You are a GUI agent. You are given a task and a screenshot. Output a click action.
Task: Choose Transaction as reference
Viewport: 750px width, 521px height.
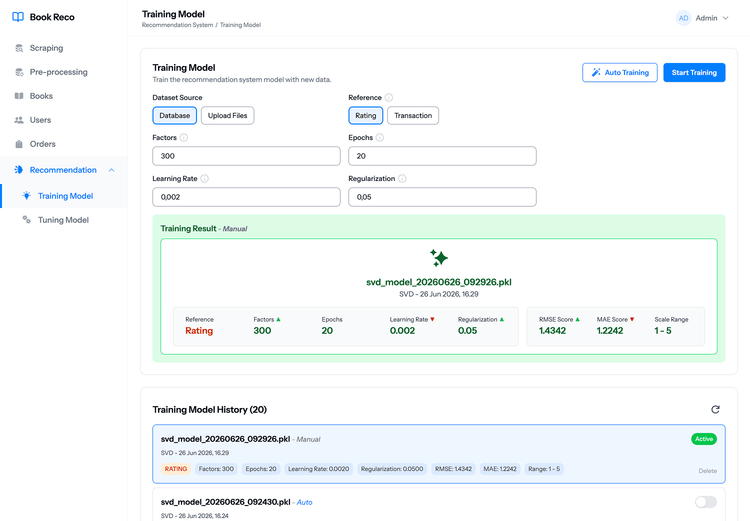click(413, 115)
